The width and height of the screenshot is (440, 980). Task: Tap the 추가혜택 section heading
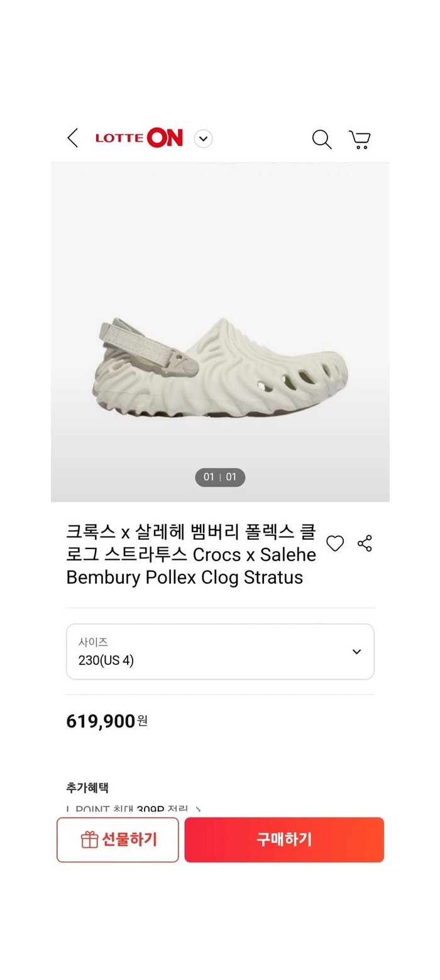87,788
